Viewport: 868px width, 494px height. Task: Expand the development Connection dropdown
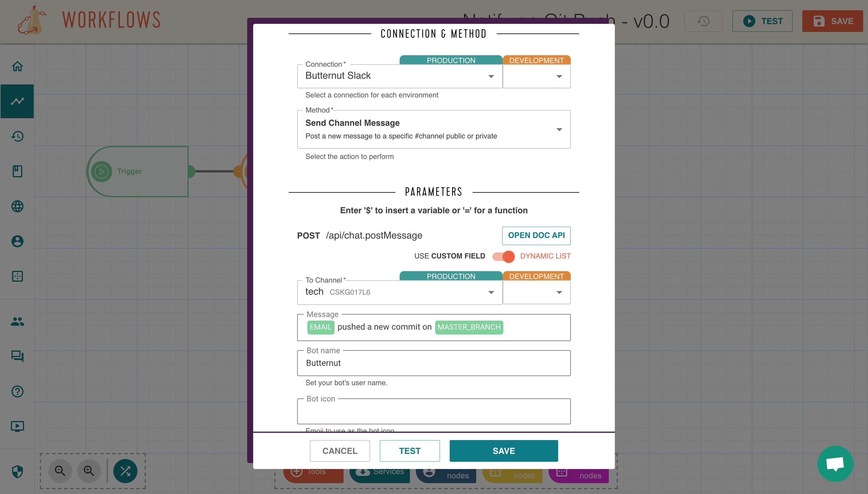tap(536, 76)
